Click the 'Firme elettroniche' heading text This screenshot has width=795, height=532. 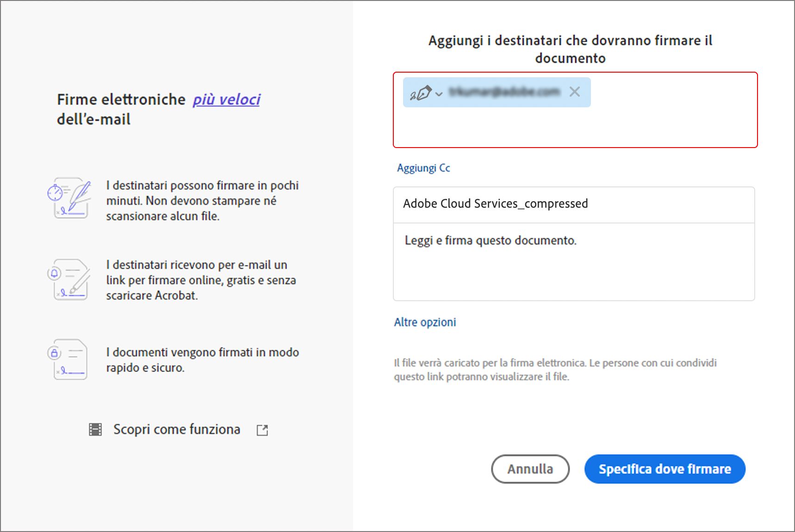coord(121,99)
